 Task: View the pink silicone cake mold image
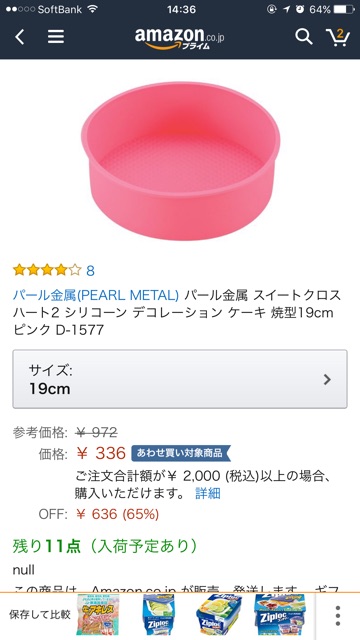point(180,161)
